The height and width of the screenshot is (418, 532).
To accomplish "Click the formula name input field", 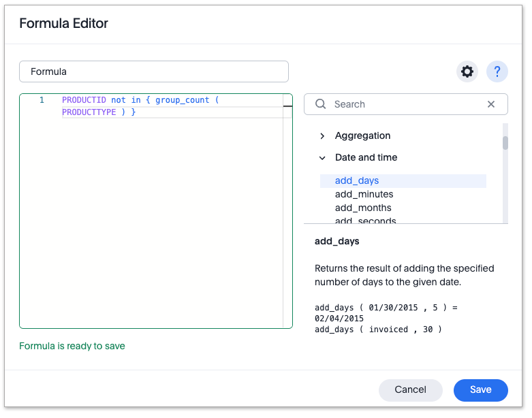I will 154,71.
